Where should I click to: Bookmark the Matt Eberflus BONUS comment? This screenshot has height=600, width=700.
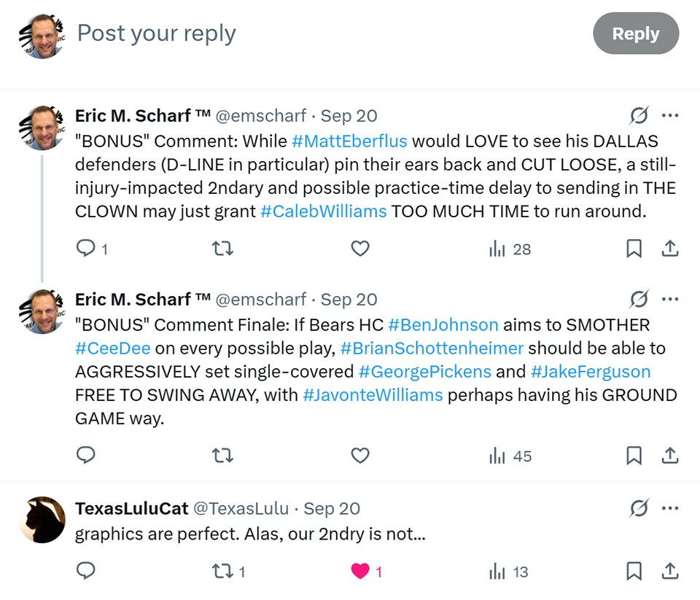[x=634, y=249]
